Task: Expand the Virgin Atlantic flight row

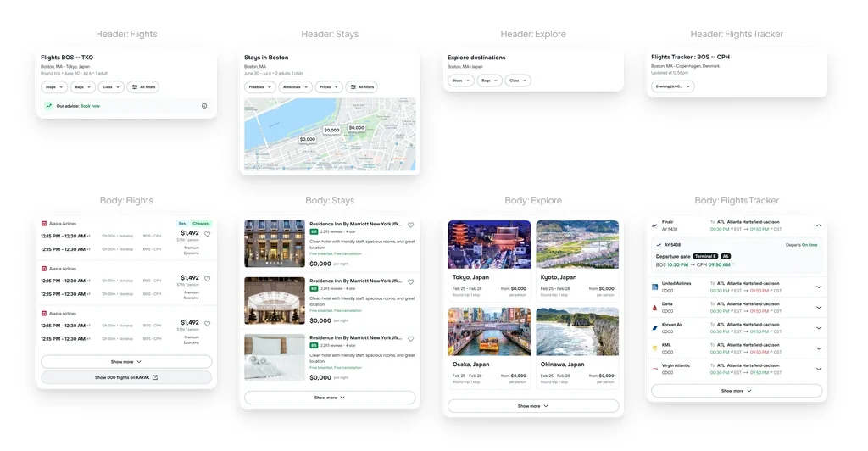Action: coord(819,369)
